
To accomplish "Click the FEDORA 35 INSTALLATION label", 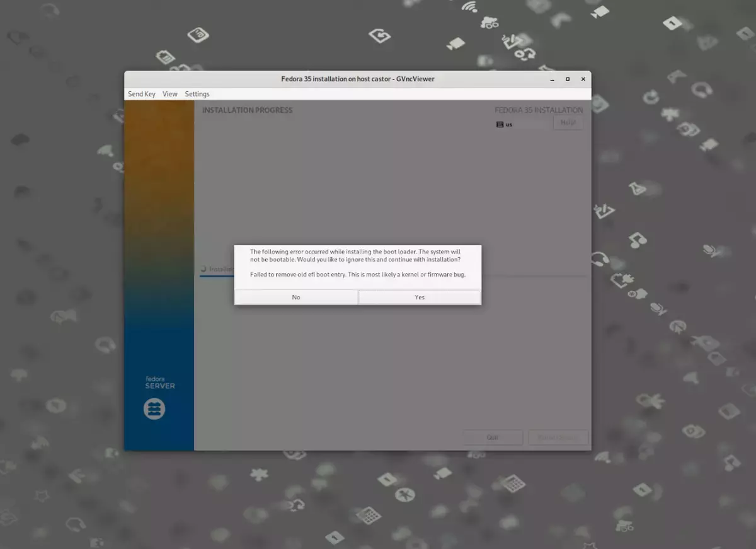I will 539,110.
